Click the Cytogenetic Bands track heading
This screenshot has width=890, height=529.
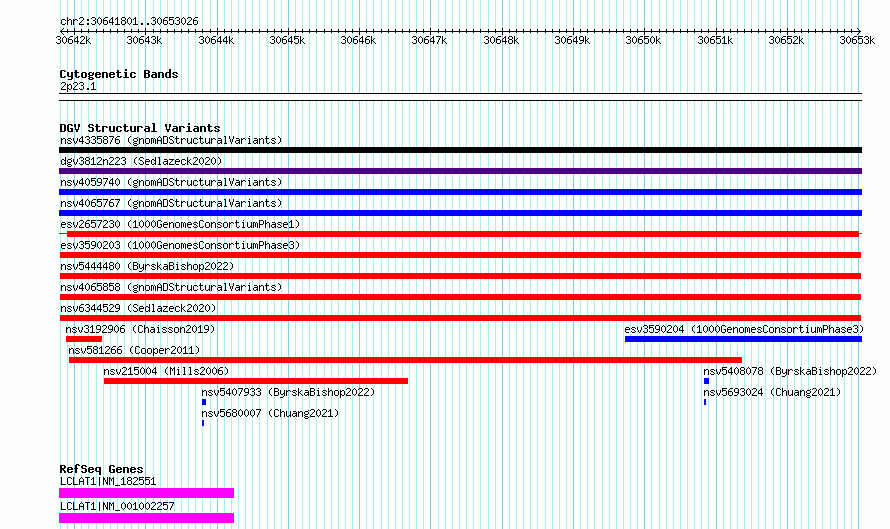coord(119,74)
